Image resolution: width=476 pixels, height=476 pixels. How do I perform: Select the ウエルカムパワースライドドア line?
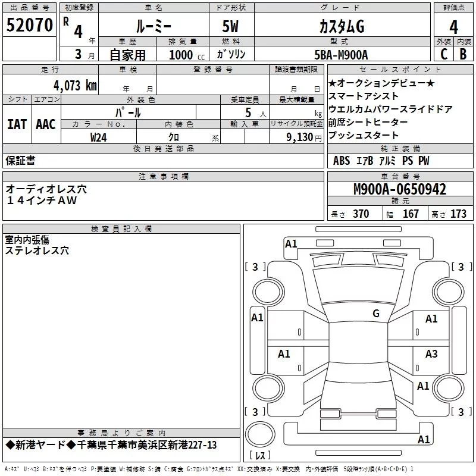(391, 109)
